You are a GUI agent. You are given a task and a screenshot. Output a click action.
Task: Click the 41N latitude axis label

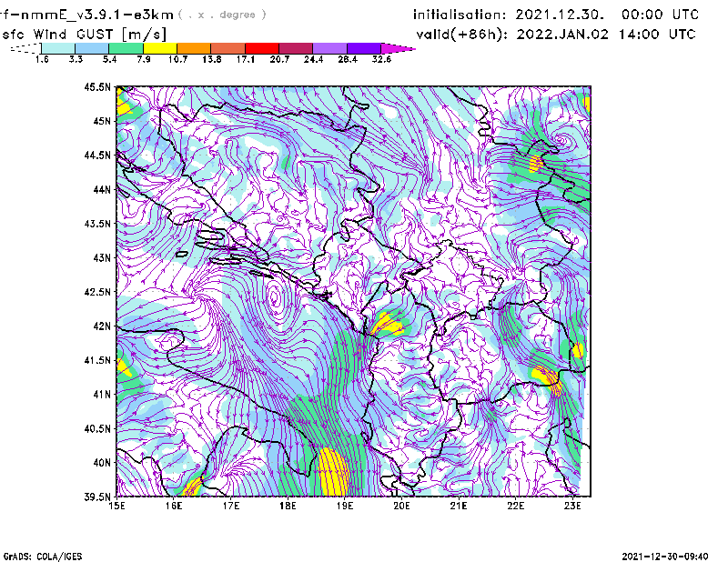coord(102,394)
